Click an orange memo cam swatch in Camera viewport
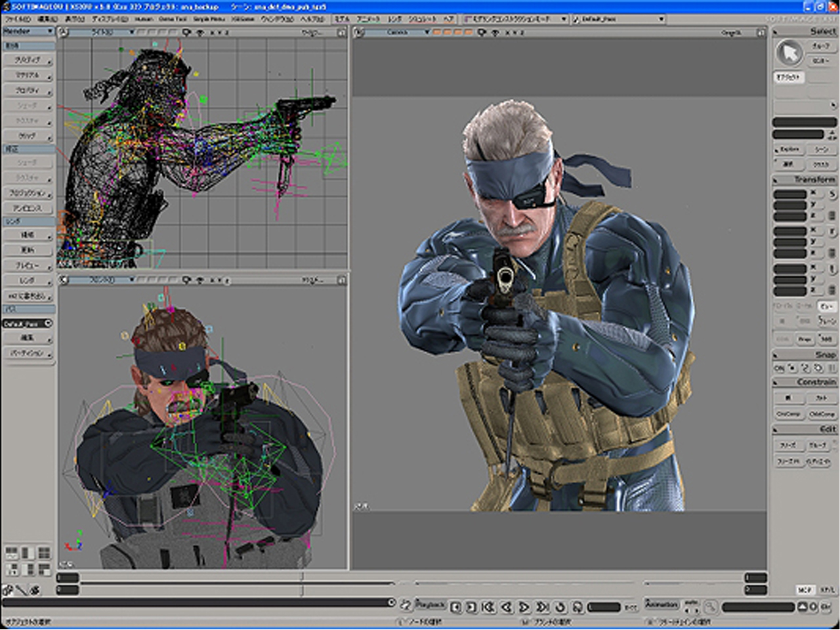Viewport: 840px width, 630px height. tap(436, 32)
